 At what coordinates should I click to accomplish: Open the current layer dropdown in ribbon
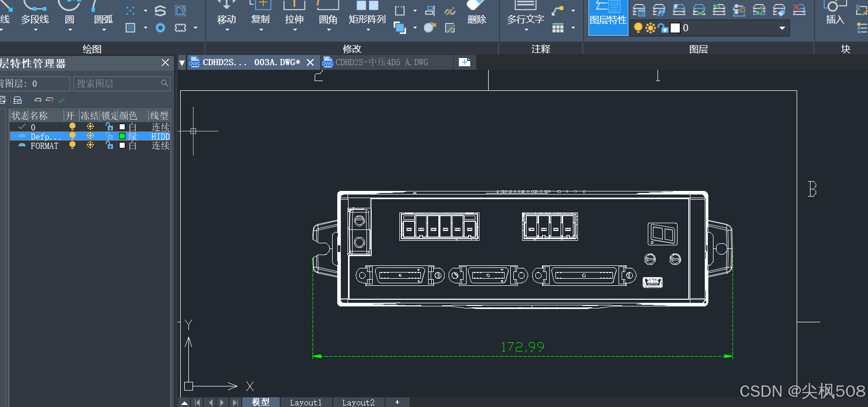(x=782, y=28)
